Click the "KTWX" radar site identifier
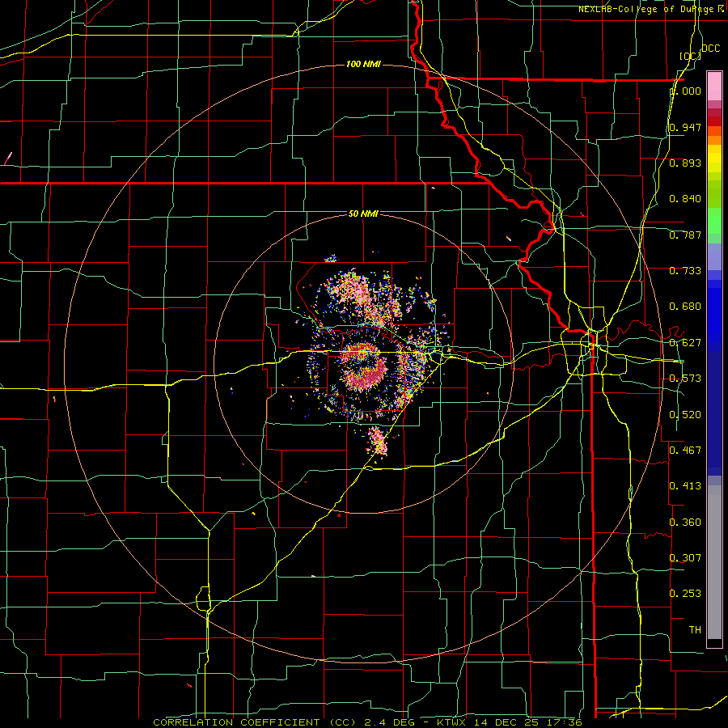Viewport: 728px width, 728px height. (x=451, y=722)
